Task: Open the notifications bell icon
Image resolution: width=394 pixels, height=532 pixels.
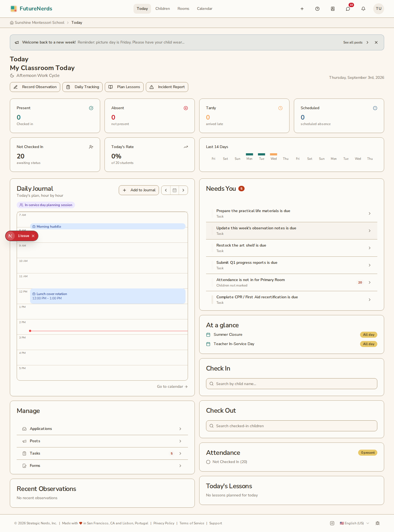Action: click(x=363, y=9)
